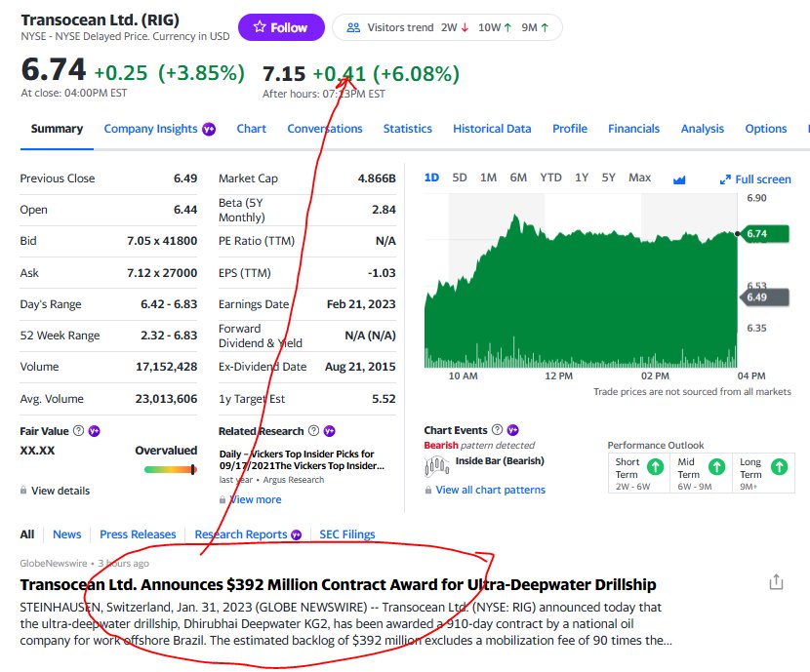Filter stories by News
This screenshot has width=810, height=672.
pyautogui.click(x=67, y=534)
